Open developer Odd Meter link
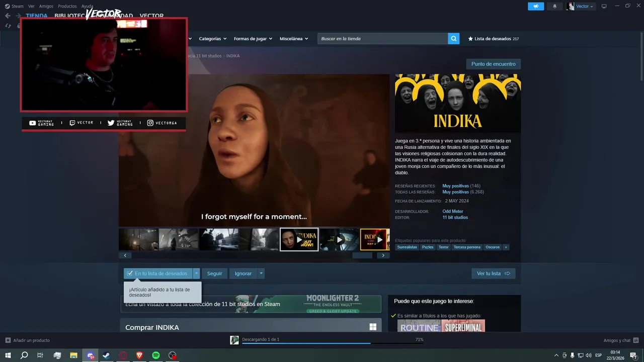This screenshot has width=644, height=362. tap(453, 212)
